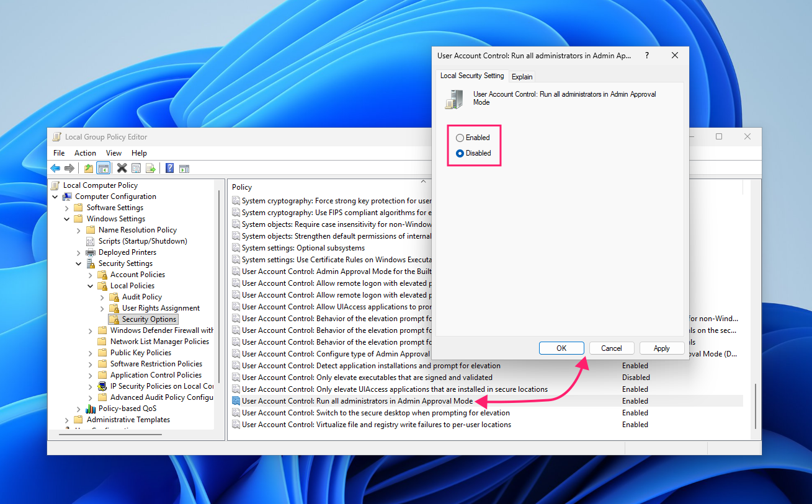Select the Enabled radio button

[460, 138]
